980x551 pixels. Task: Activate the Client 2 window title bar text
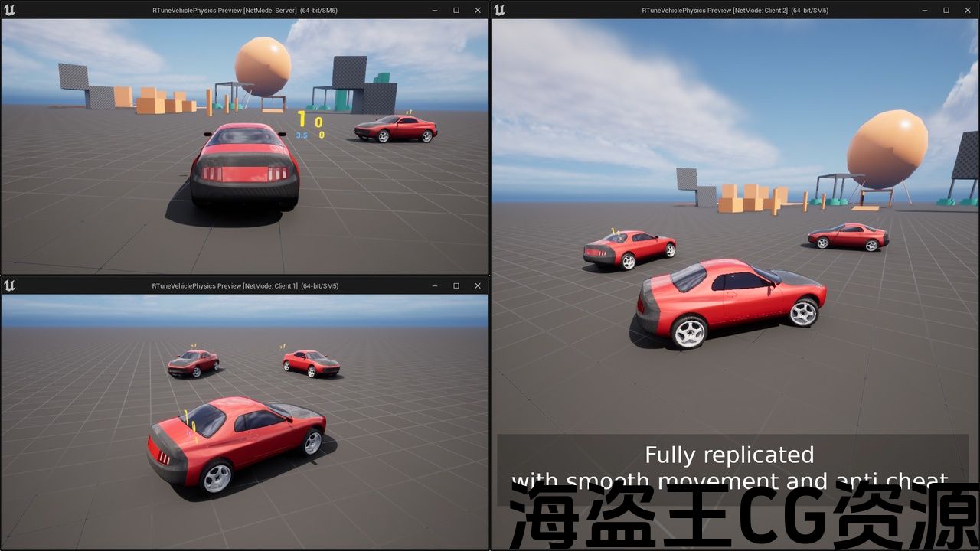(x=735, y=10)
